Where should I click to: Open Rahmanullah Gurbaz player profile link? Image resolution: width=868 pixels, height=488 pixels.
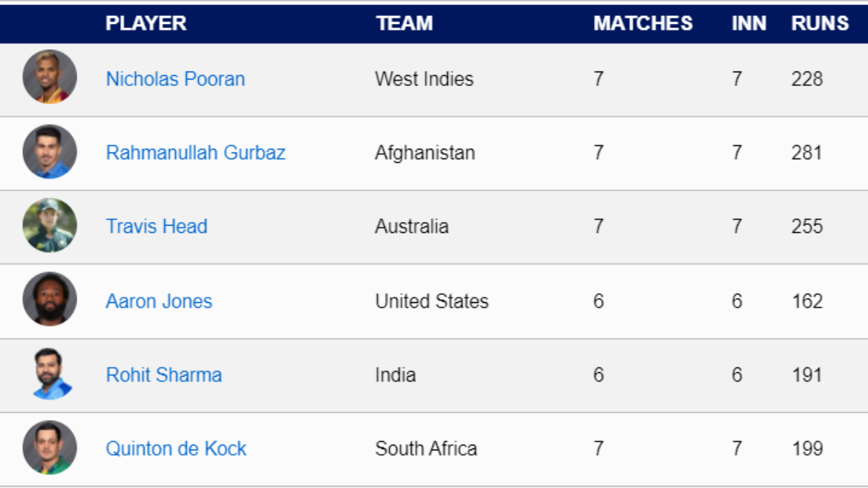click(x=195, y=153)
